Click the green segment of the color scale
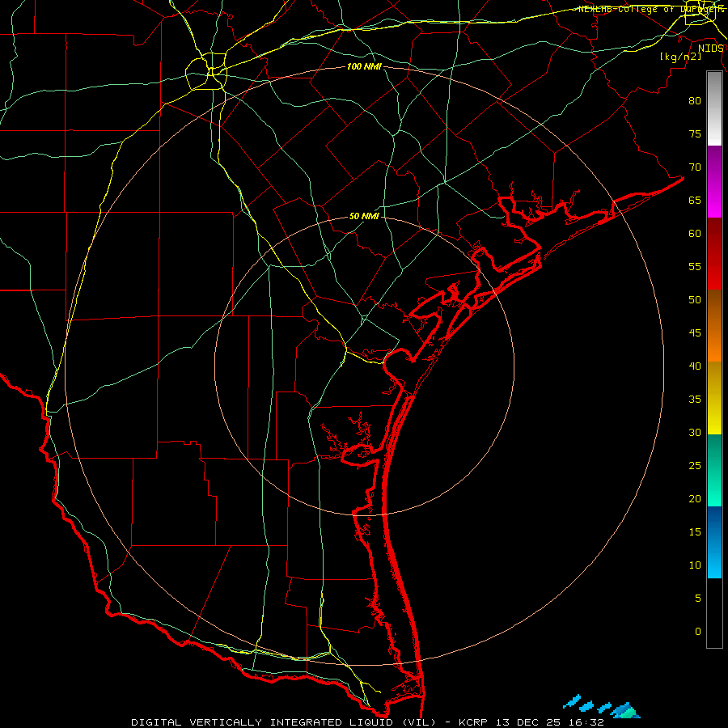Screen dimensions: 728x728 pos(714,470)
